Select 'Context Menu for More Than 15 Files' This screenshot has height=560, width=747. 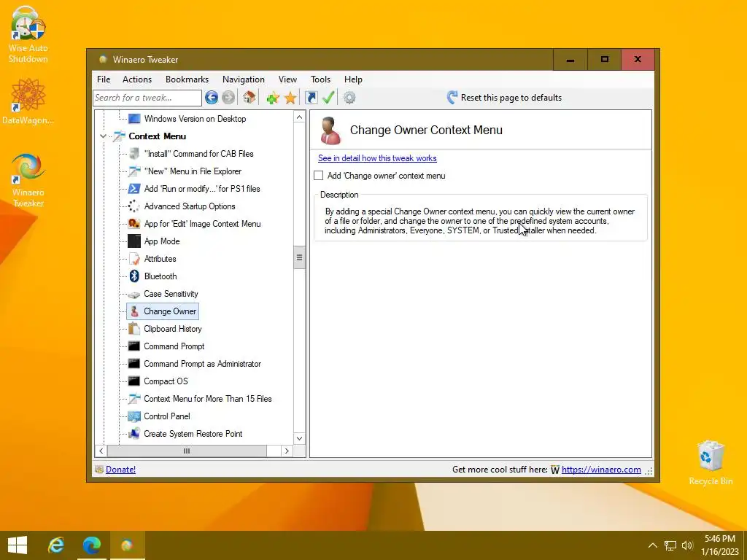[x=208, y=399]
